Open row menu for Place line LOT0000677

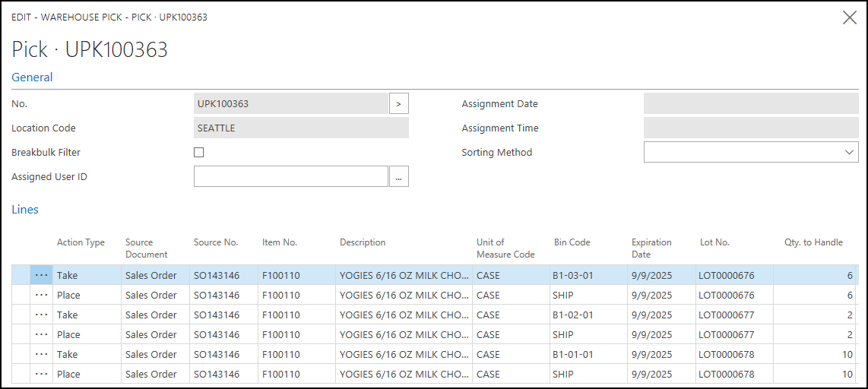point(42,334)
